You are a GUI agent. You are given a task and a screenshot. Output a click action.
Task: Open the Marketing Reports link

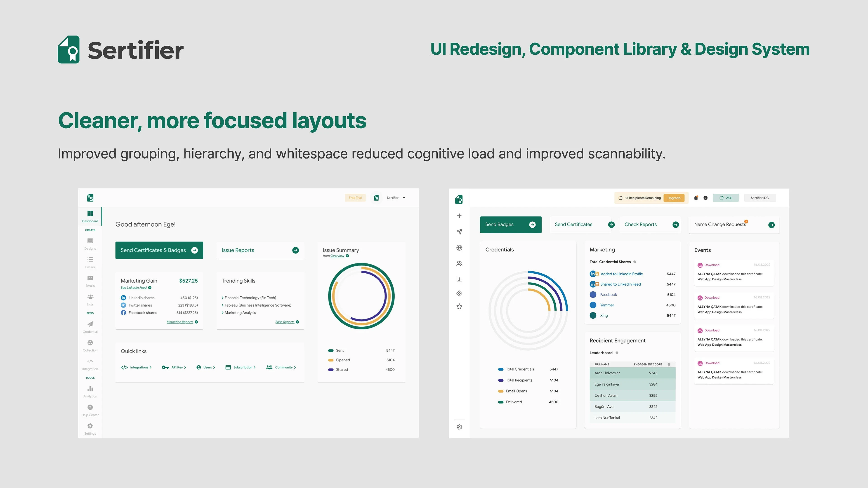tap(180, 322)
